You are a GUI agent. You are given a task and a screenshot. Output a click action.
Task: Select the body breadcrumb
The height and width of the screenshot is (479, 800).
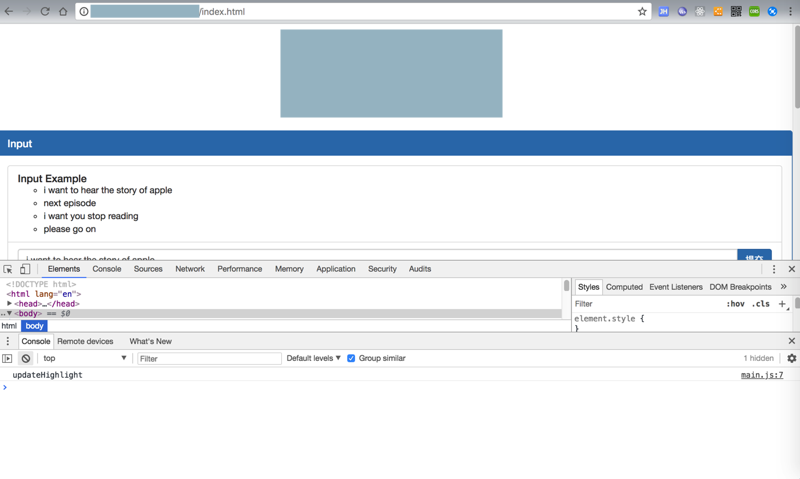(34, 326)
